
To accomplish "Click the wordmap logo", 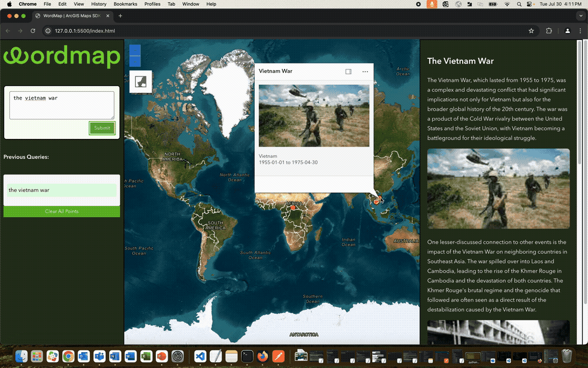I will click(62, 57).
